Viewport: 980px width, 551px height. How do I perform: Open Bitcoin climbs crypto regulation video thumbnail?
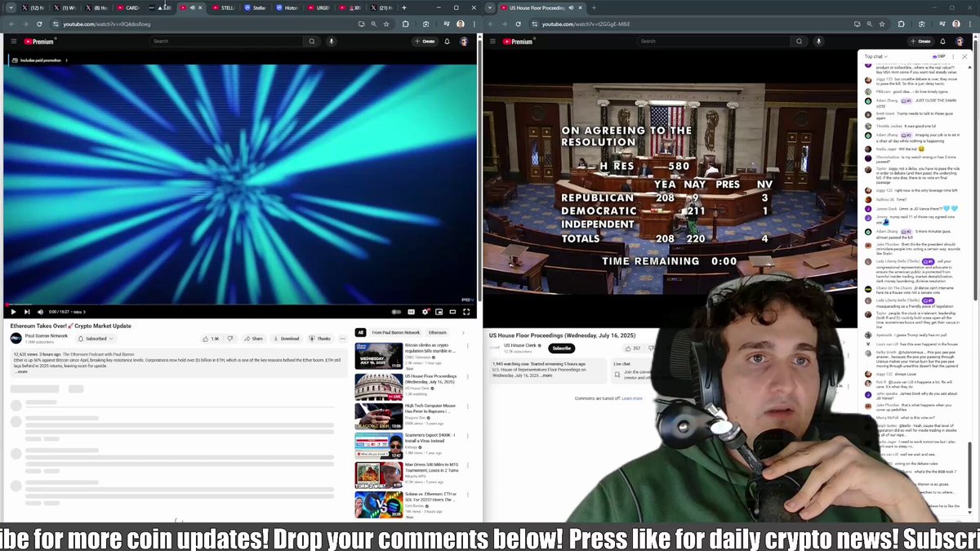pyautogui.click(x=378, y=356)
